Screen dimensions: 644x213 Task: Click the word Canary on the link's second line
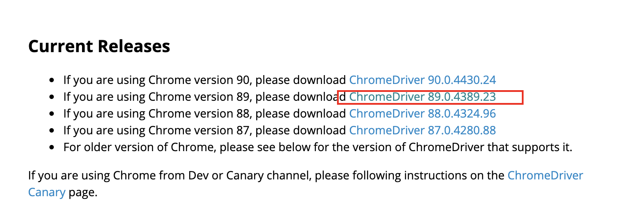click(x=47, y=193)
